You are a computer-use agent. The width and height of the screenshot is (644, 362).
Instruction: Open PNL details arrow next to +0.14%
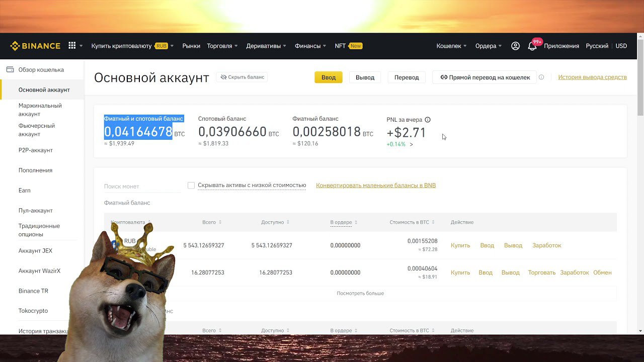click(x=411, y=144)
